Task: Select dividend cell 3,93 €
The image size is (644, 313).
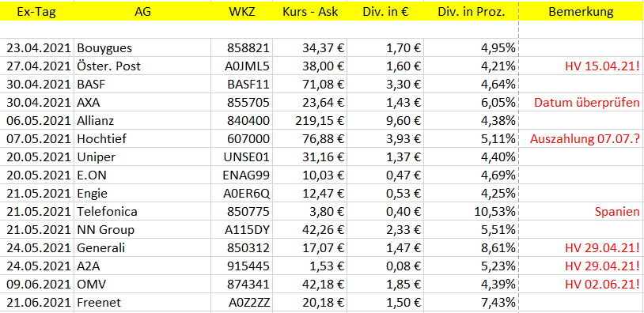Action: pos(385,138)
